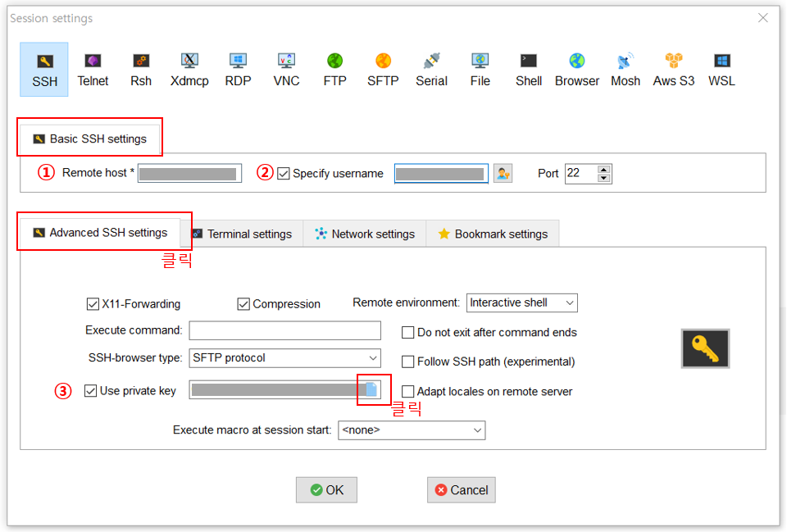
Task: Confirm with the OK button
Action: pos(327,490)
